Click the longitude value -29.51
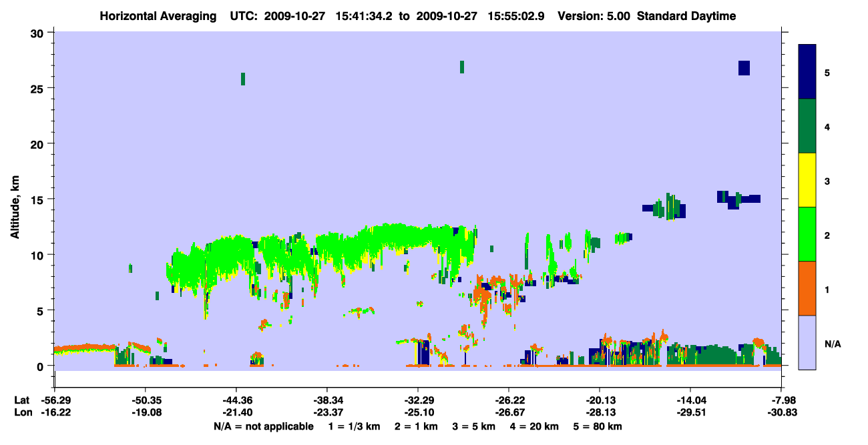The width and height of the screenshot is (868, 445). 690,413
